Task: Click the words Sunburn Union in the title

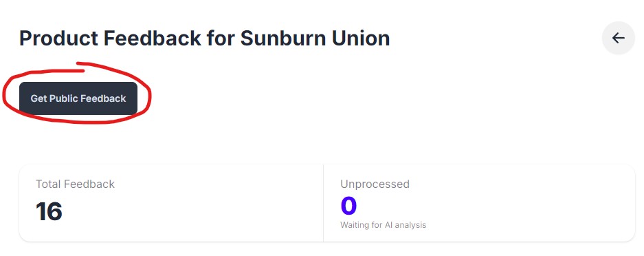Action: pyautogui.click(x=315, y=39)
